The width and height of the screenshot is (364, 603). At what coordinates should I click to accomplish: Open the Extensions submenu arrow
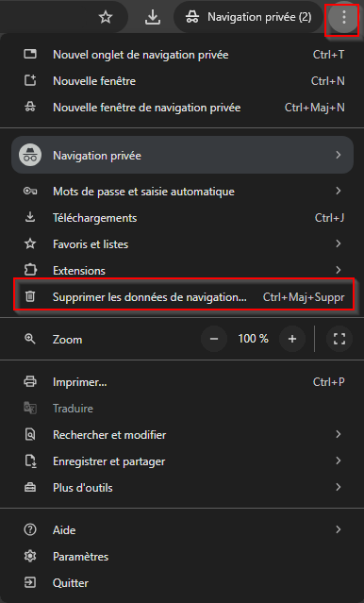point(339,270)
